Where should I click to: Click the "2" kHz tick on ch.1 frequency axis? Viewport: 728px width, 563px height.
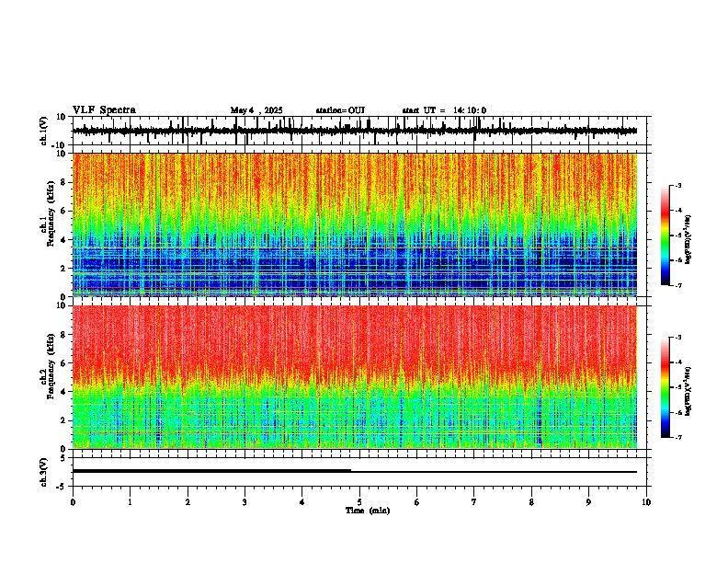pos(64,269)
